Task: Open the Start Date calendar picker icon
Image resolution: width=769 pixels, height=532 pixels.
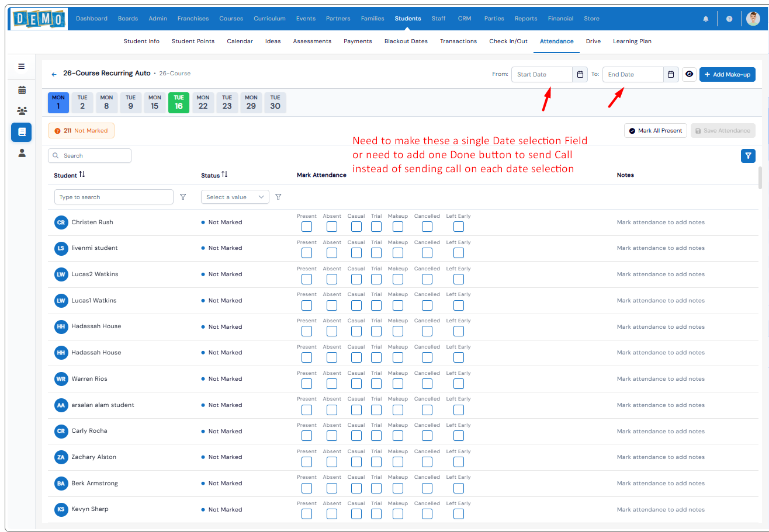Action: coord(580,74)
